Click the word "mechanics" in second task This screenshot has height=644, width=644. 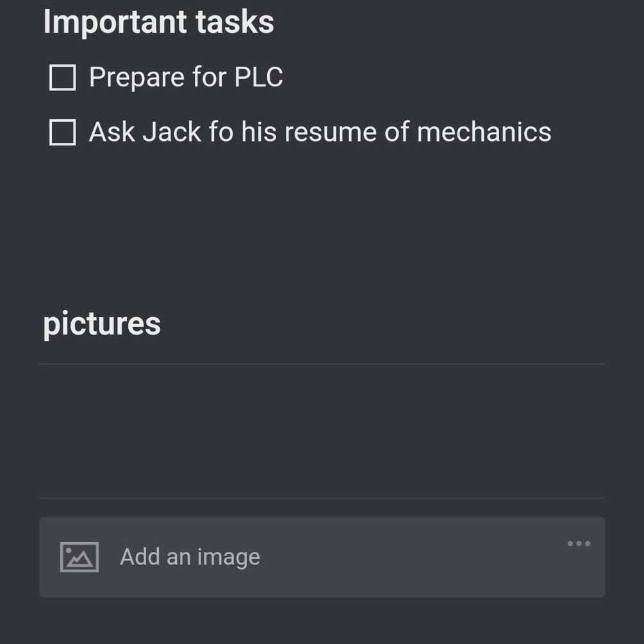[x=484, y=133]
